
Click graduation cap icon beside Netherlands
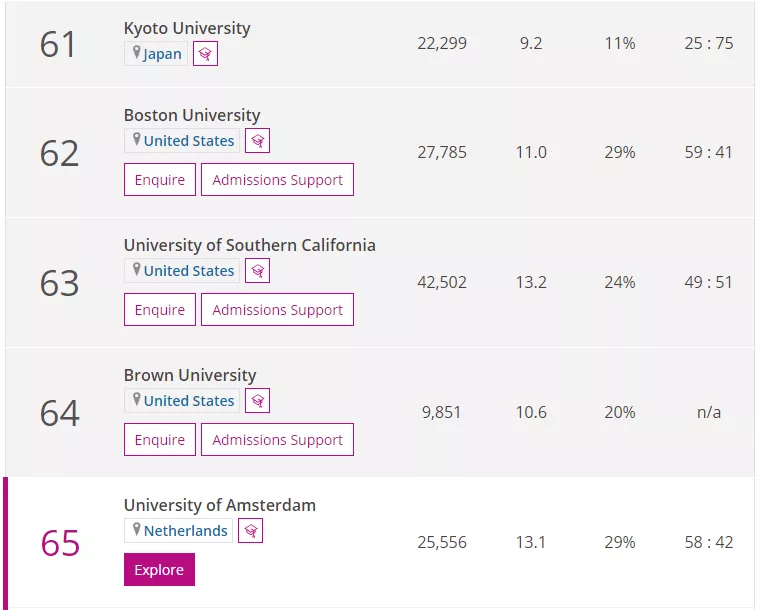click(x=251, y=531)
